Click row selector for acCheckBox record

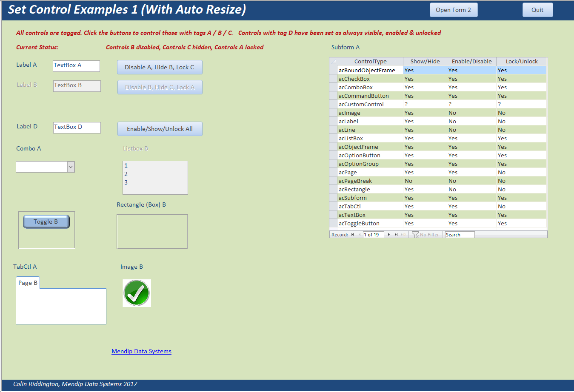click(333, 79)
